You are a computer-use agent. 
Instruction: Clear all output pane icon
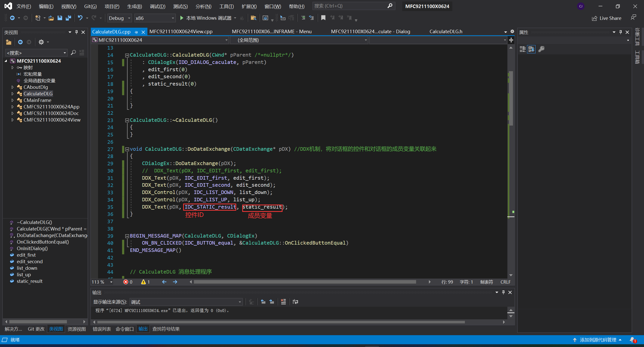point(283,302)
